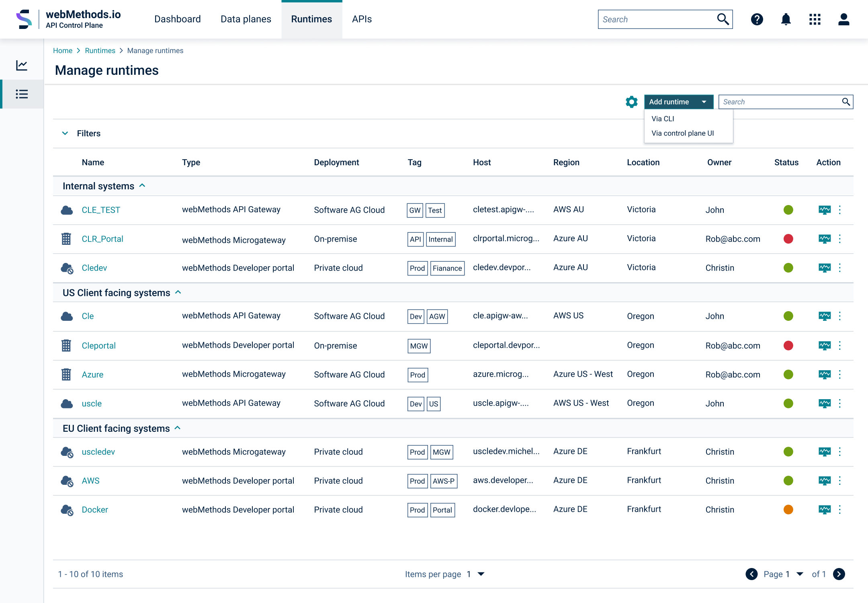
Task: Click the cloud icon beside CLE_TEST
Action: (x=67, y=210)
